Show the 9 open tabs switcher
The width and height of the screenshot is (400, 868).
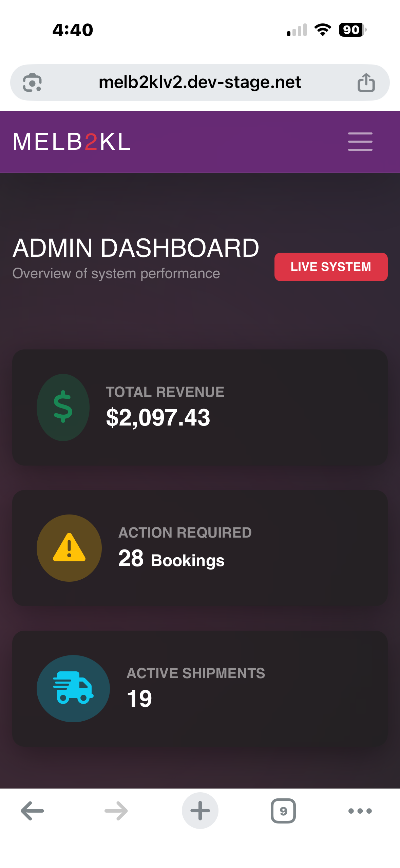283,811
